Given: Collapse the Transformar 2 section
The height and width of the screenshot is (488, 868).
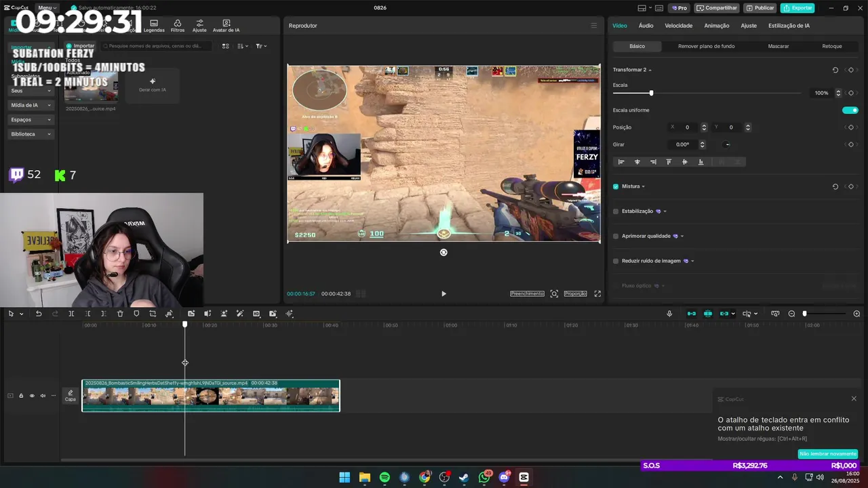Looking at the screenshot, I should click(x=650, y=70).
